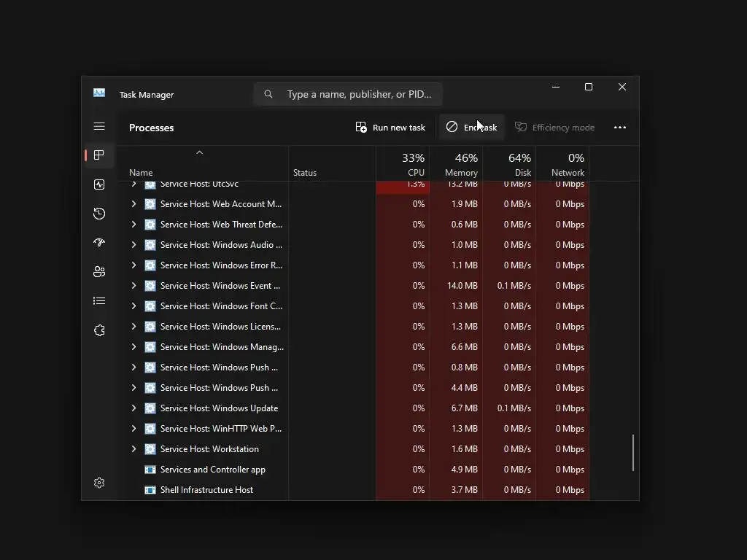Open the Services sidebar icon
Screen dimensions: 747x560
pyautogui.click(x=99, y=330)
